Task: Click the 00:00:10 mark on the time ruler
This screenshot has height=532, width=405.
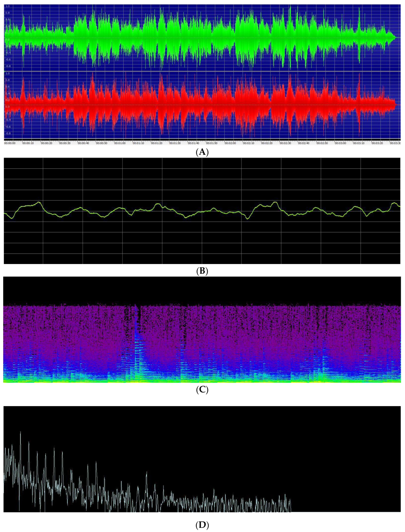Action: (x=28, y=143)
